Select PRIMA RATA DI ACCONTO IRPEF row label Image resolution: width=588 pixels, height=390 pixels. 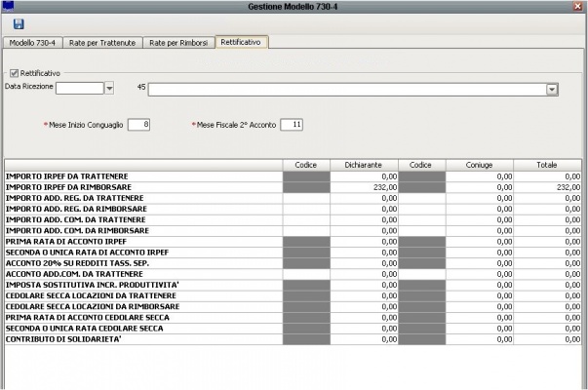click(66, 242)
